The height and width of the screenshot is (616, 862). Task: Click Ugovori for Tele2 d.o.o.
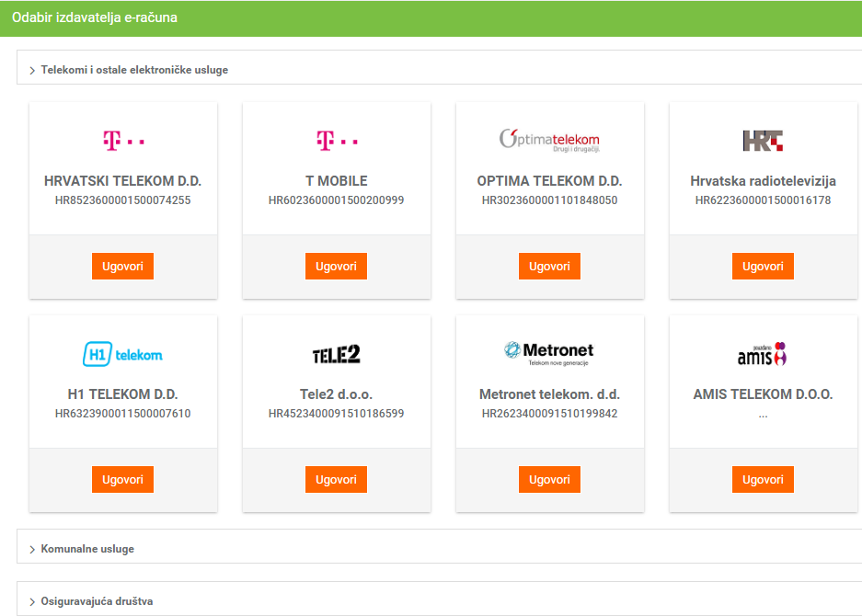[x=336, y=479]
